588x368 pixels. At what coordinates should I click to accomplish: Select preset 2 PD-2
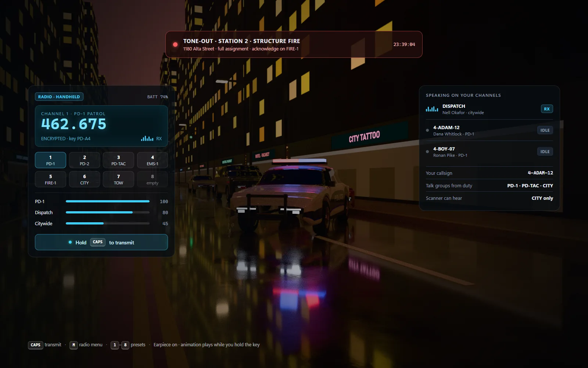tap(85, 160)
